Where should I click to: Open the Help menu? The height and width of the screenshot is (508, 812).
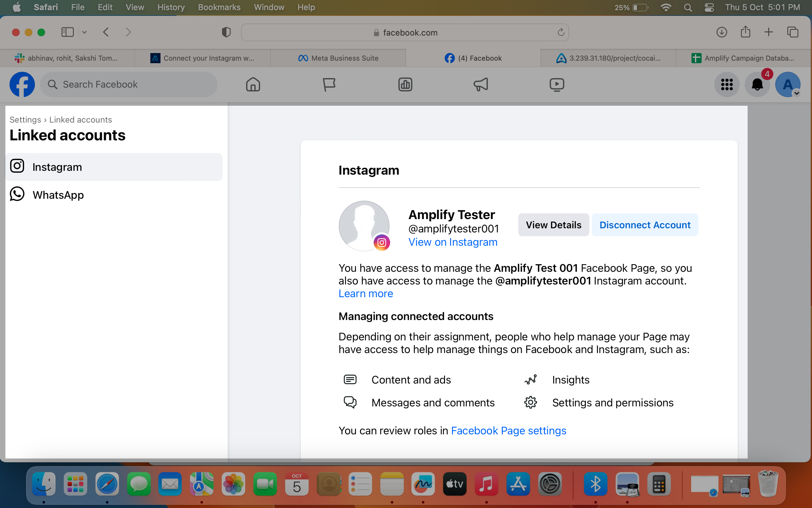pos(306,7)
